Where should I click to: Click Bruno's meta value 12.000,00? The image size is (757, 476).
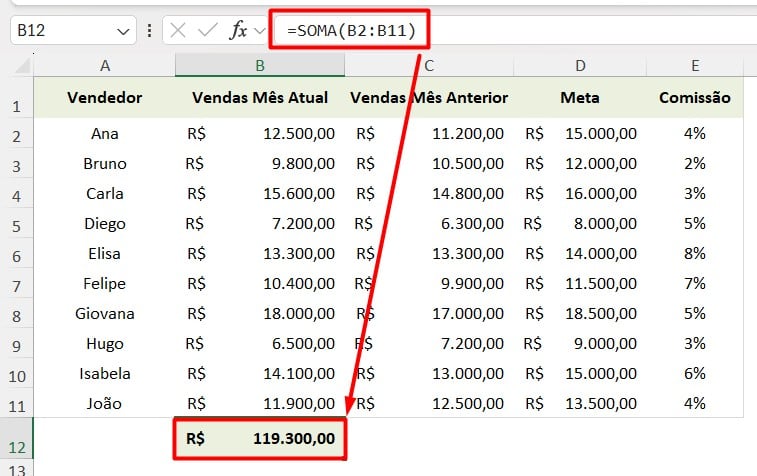(580, 163)
